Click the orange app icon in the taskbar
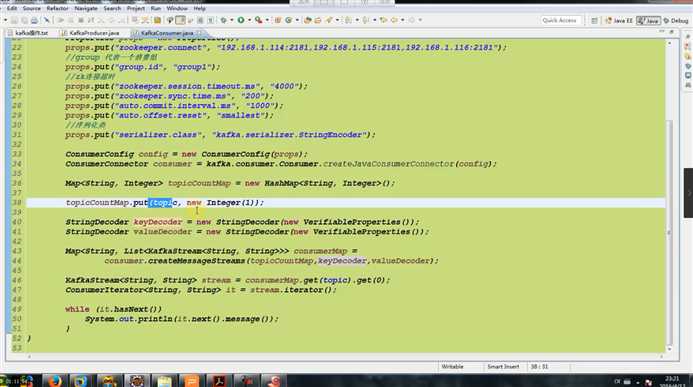Image resolution: width=693 pixels, height=387 pixels. (191, 380)
